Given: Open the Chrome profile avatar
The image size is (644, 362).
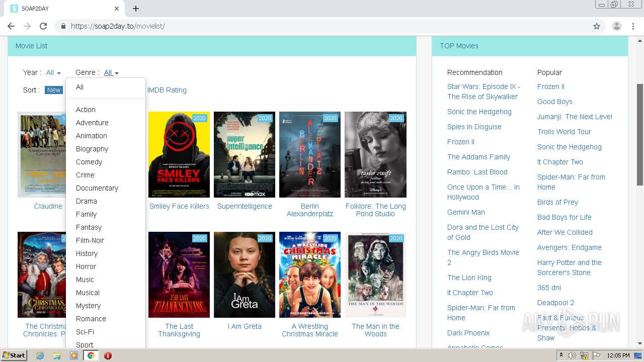Looking at the screenshot, I should pos(616,26).
